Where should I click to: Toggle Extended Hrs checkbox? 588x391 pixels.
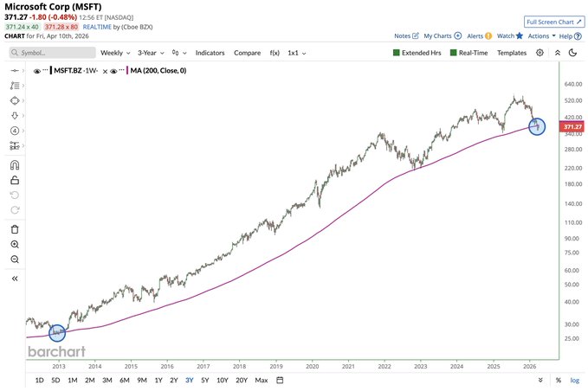pyautogui.click(x=417, y=53)
